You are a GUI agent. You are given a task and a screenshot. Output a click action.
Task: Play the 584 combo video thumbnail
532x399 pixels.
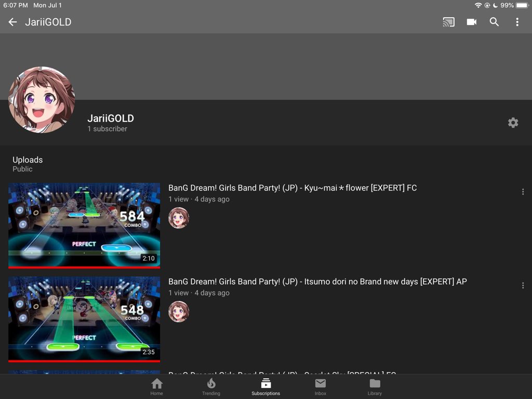84,225
